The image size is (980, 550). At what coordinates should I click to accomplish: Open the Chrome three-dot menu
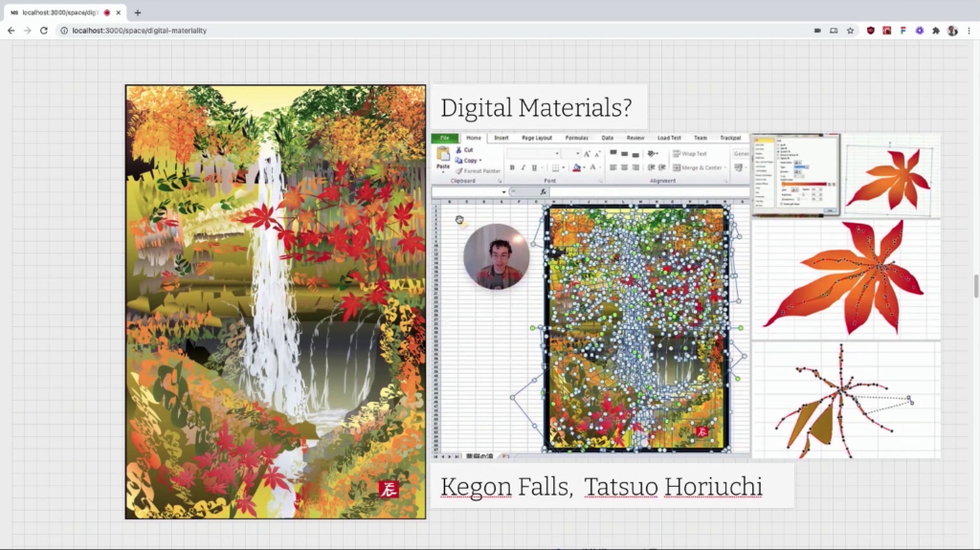click(969, 30)
